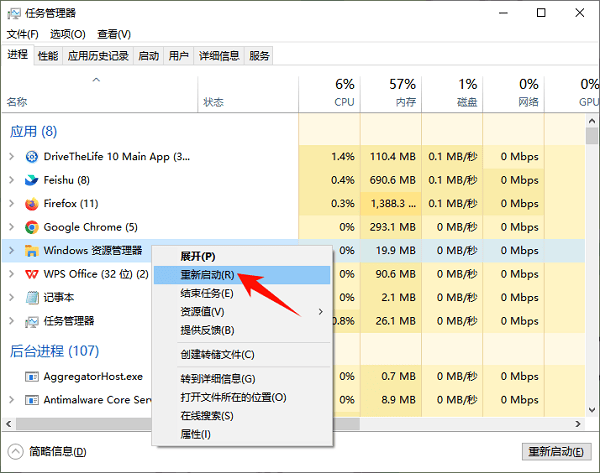Image resolution: width=600 pixels, height=473 pixels.
Task: Expand the Google Chrome process list
Action: point(11,228)
